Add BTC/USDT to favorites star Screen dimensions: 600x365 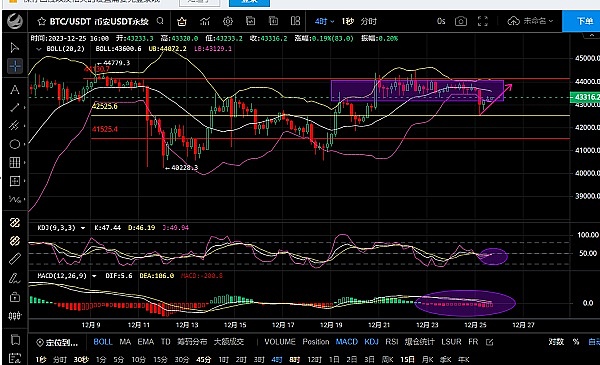(42, 21)
